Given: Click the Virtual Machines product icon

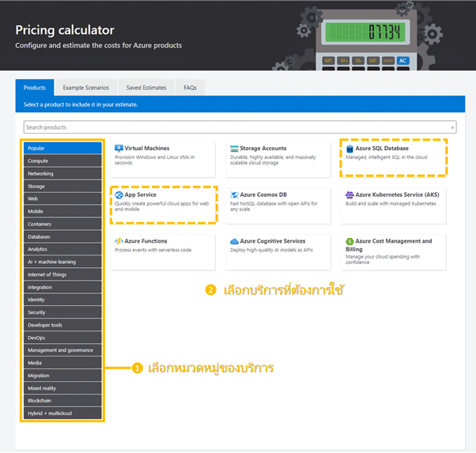Looking at the screenshot, I should tap(119, 149).
